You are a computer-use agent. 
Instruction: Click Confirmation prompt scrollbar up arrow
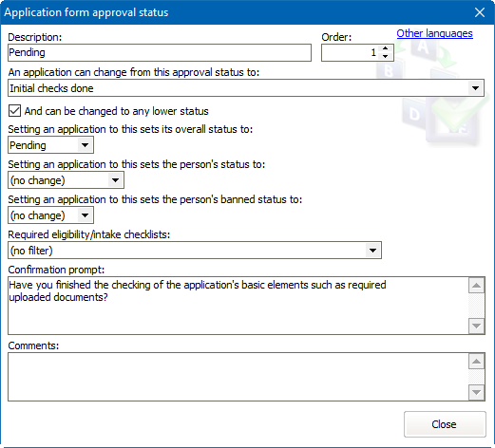(x=476, y=286)
